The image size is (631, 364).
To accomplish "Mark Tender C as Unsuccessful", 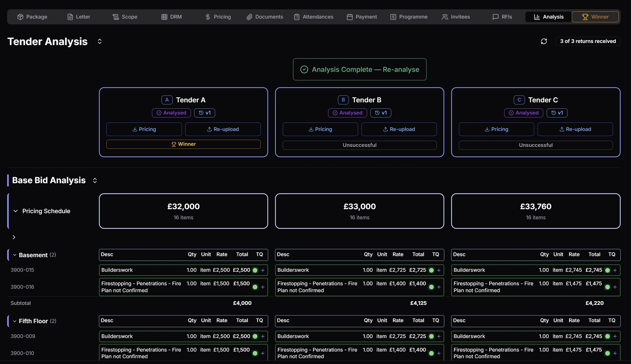I will (536, 145).
